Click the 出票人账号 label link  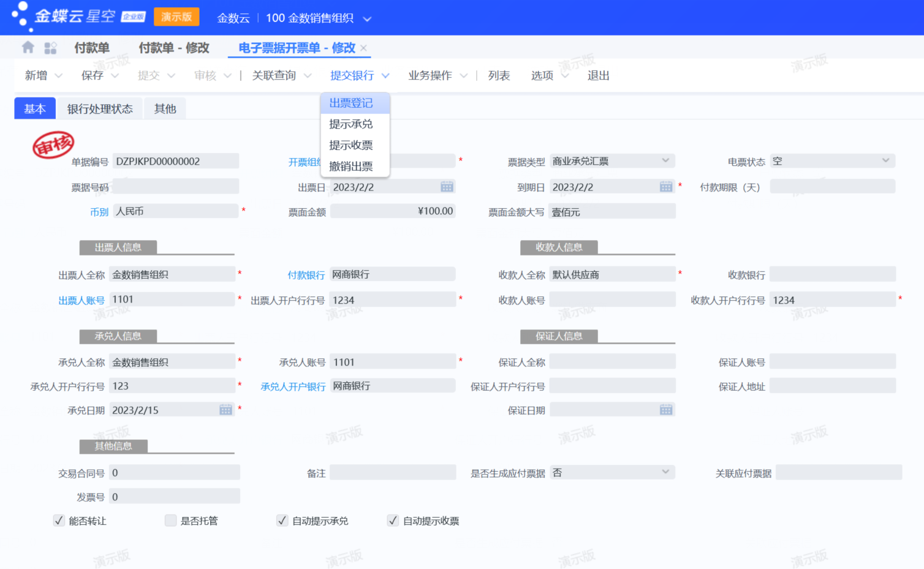tap(81, 300)
